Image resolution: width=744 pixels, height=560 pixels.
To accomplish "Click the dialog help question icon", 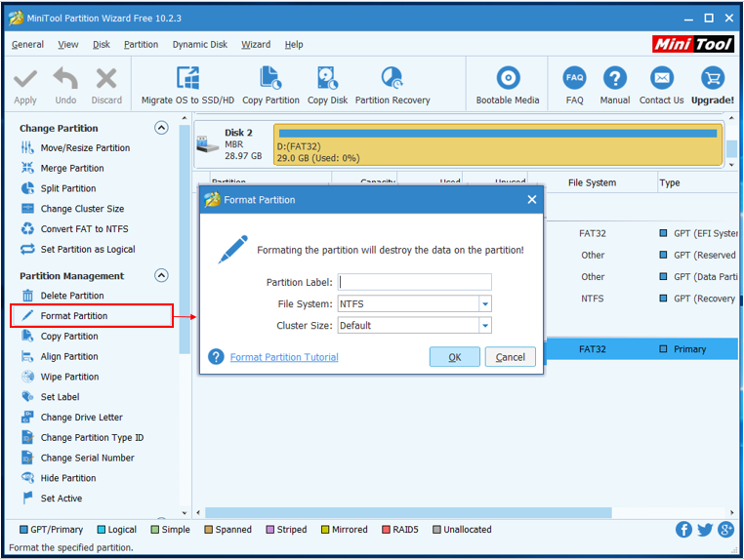I will point(216,357).
